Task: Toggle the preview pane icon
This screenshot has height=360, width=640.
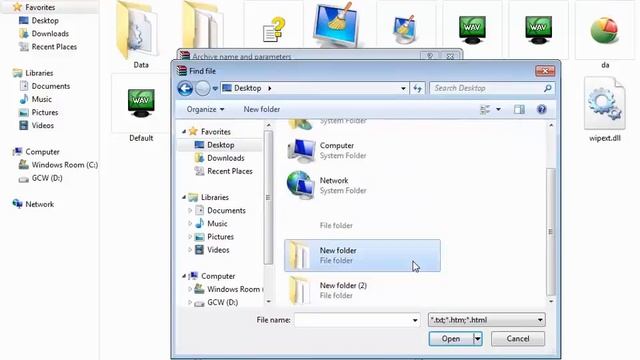Action: [x=519, y=109]
